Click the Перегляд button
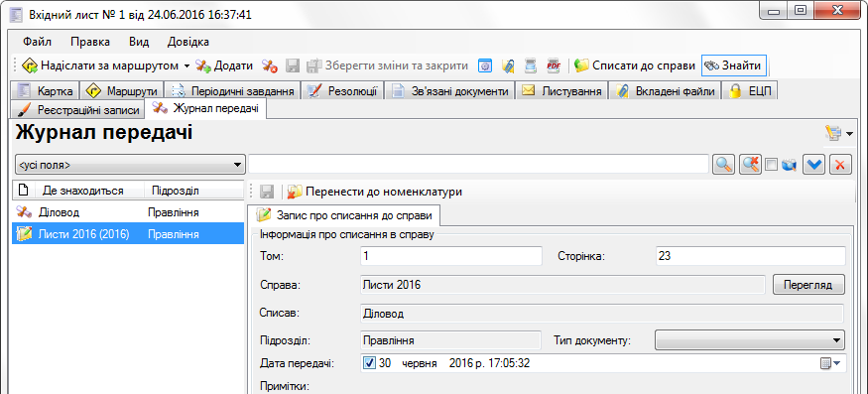The height and width of the screenshot is (394, 868). click(808, 285)
